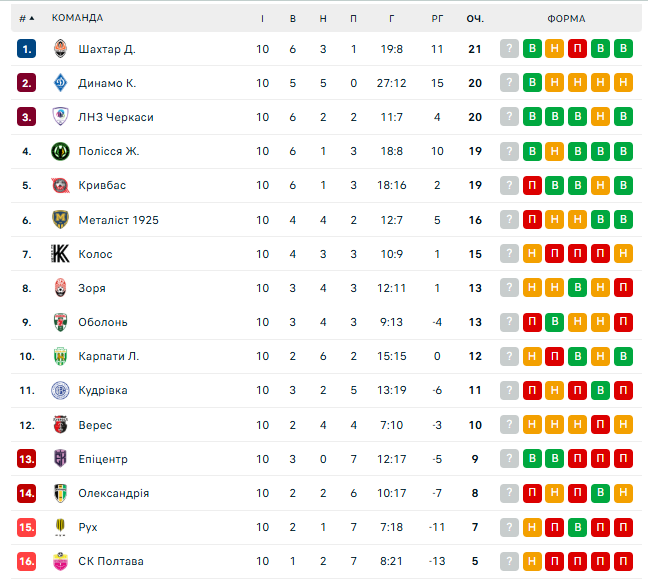Click the Kolos team logo
This screenshot has width=648, height=580.
point(60,254)
